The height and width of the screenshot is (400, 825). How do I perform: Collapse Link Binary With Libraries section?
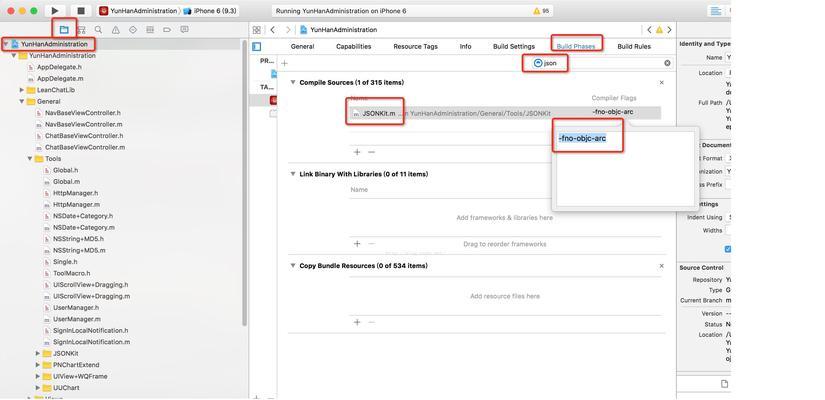(293, 174)
